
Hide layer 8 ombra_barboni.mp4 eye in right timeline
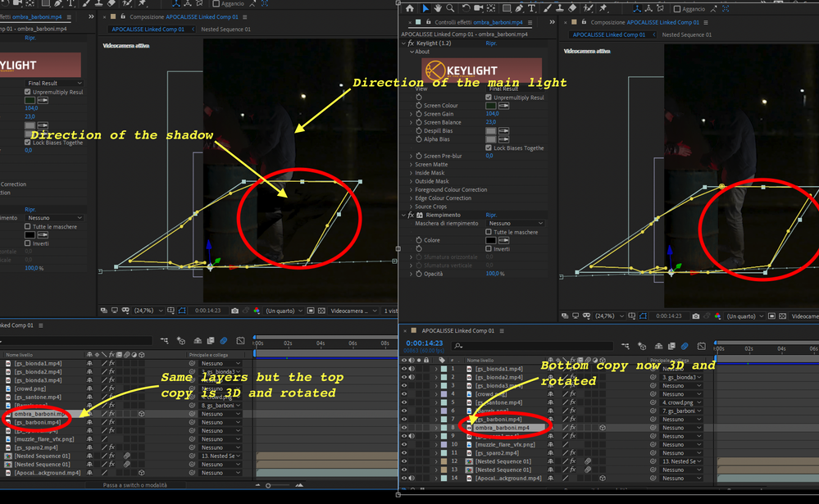pos(403,428)
